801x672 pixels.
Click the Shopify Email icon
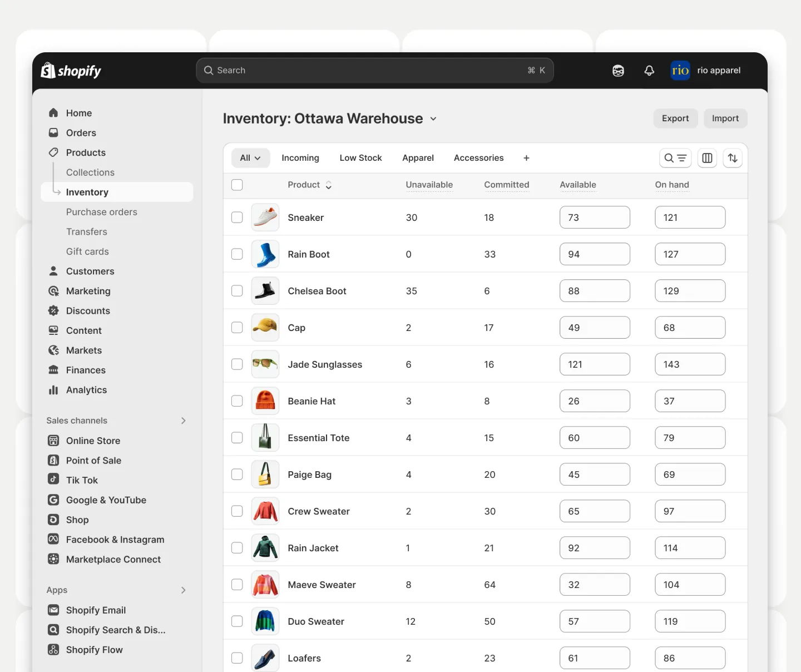[x=53, y=610]
